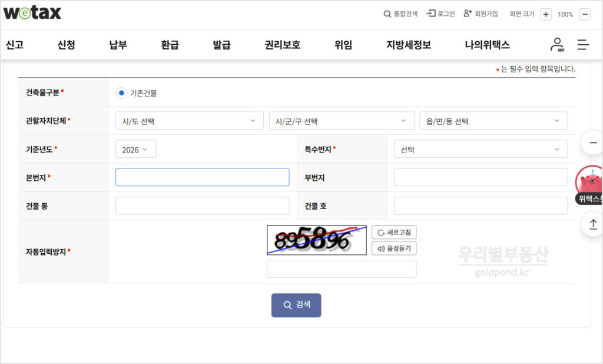Refresh captcha with 새로고침 button
Image resolution: width=603 pixels, height=364 pixels.
coord(394,233)
